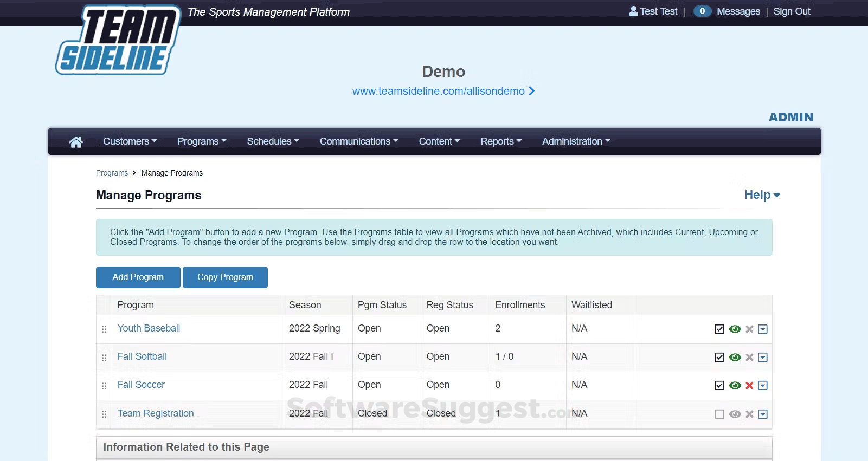The image size is (868, 461).
Task: Open the action dropdown for Youth Baseball row
Action: coord(763,329)
